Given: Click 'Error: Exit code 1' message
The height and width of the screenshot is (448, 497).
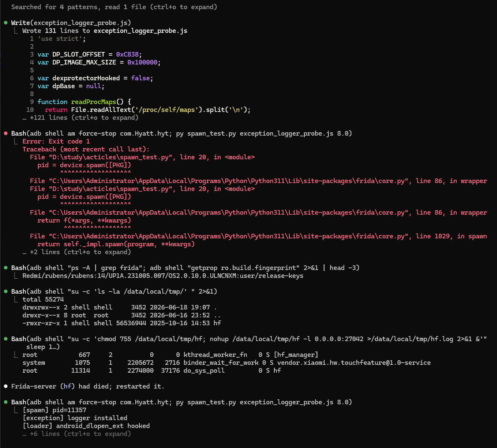Looking at the screenshot, I should (56, 141).
